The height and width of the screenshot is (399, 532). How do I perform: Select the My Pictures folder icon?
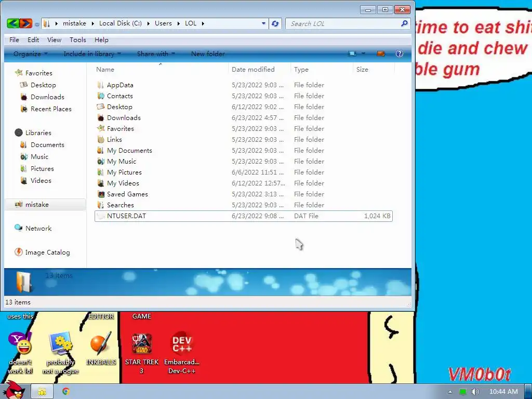(x=100, y=172)
